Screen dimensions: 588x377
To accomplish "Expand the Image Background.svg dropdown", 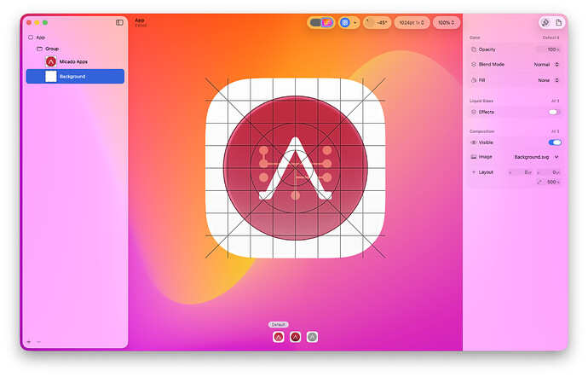I will tap(536, 157).
